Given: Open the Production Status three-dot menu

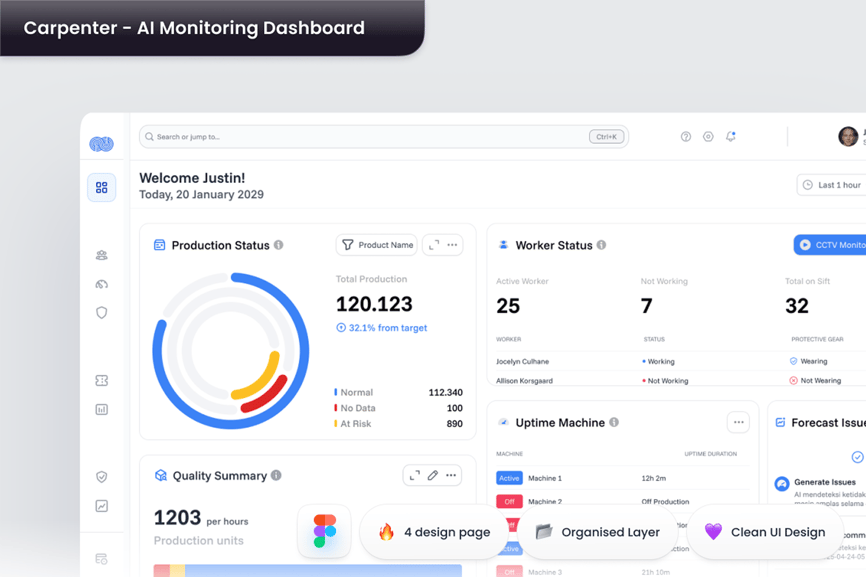Looking at the screenshot, I should coord(452,245).
